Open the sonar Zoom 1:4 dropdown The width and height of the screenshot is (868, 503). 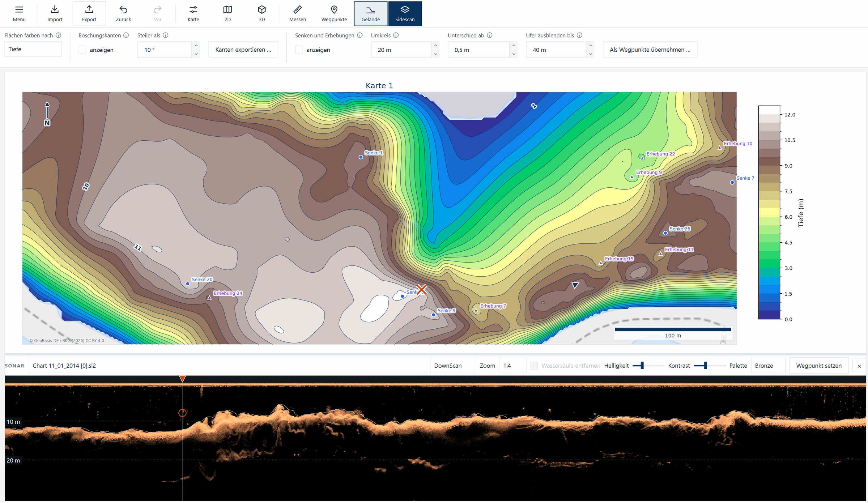click(x=512, y=366)
